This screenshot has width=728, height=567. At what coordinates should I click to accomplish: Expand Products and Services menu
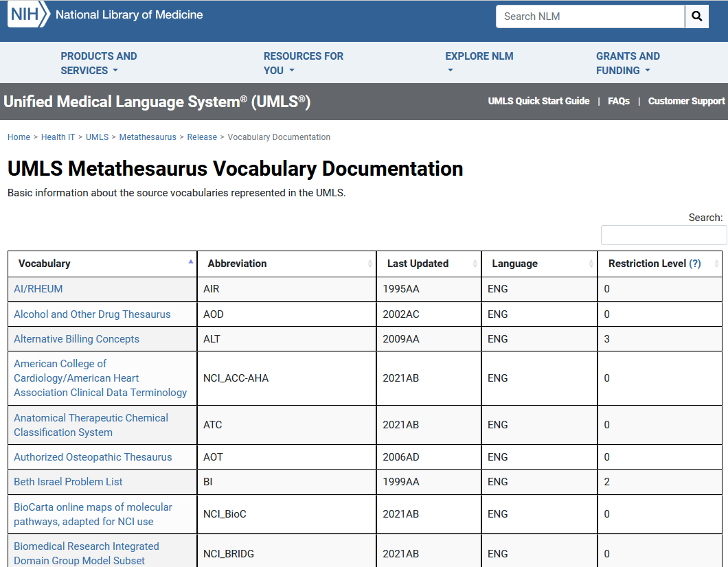tap(98, 63)
